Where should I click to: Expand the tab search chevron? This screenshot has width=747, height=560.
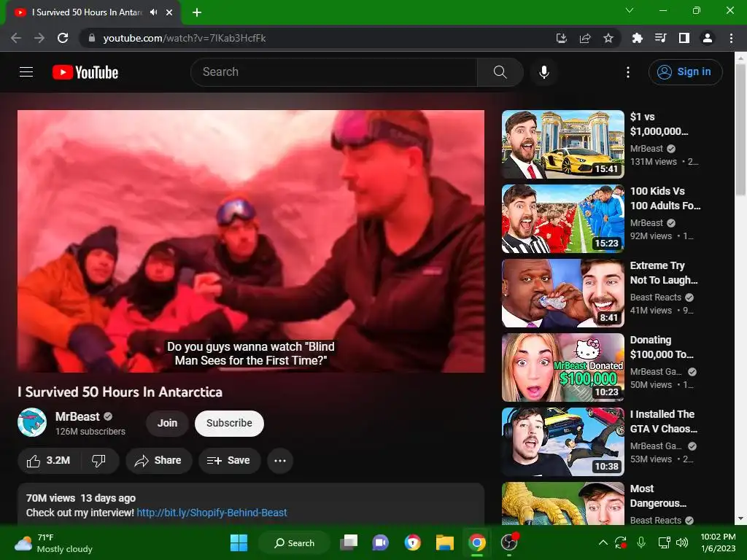pyautogui.click(x=630, y=10)
